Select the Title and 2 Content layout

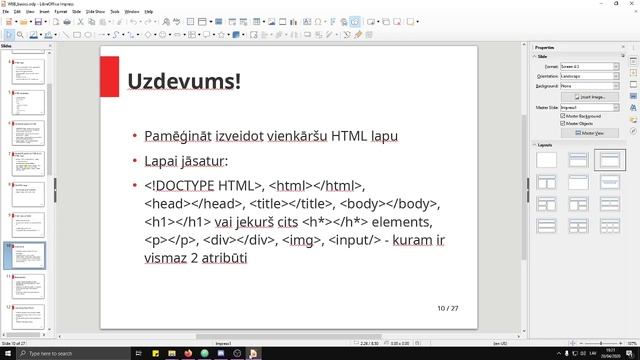coord(547,182)
